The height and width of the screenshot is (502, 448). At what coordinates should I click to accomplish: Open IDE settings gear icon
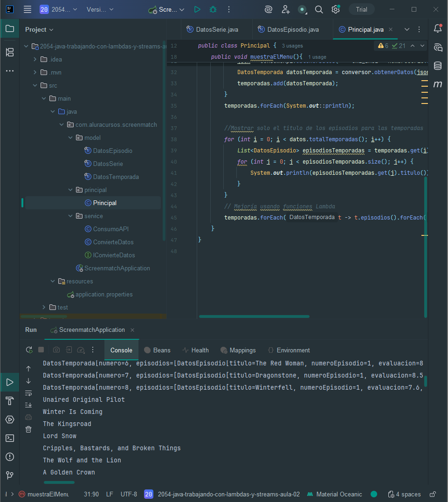tap(336, 10)
